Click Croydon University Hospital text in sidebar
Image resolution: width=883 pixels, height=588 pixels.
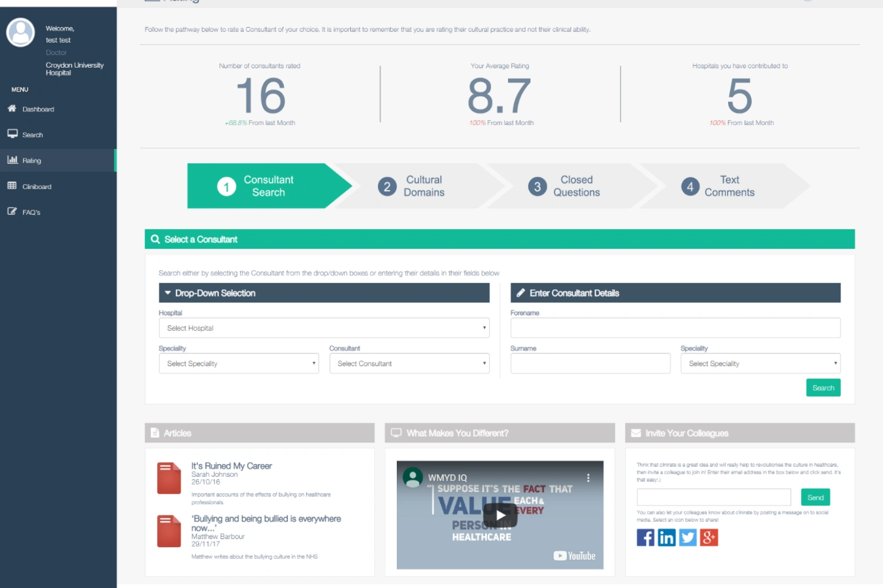coord(75,69)
